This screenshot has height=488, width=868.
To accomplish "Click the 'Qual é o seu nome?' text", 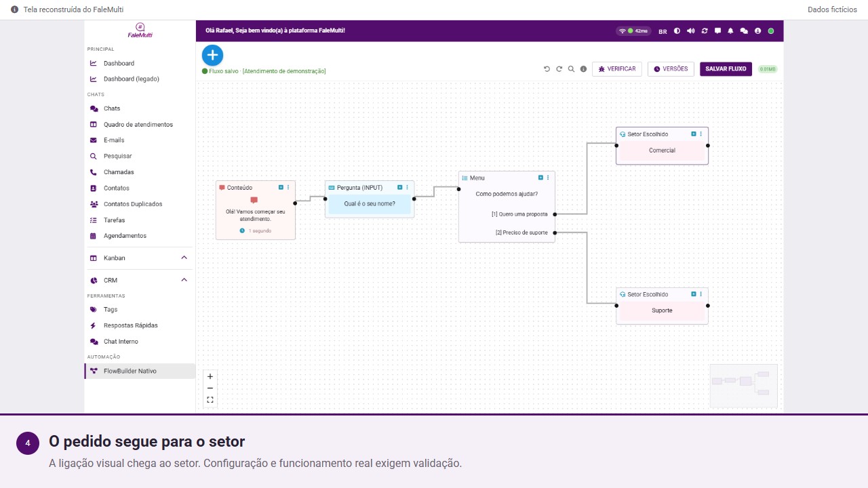I will (370, 203).
